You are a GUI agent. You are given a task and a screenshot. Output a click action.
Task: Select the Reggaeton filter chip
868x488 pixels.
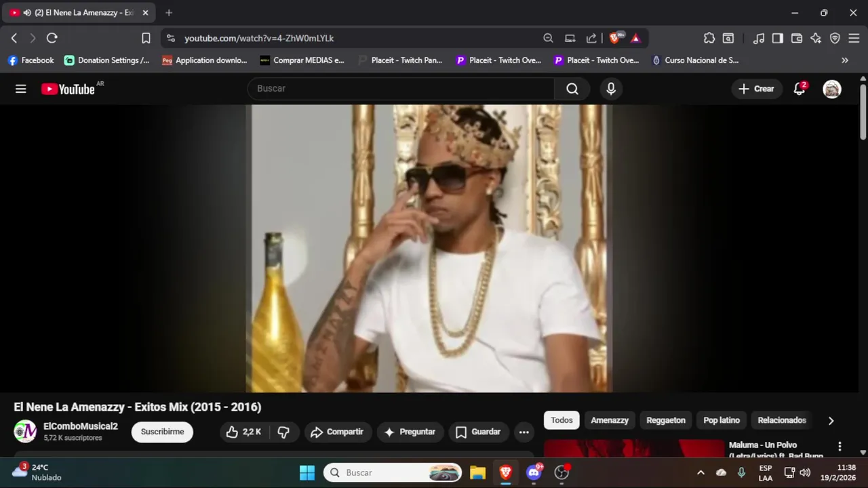666,420
